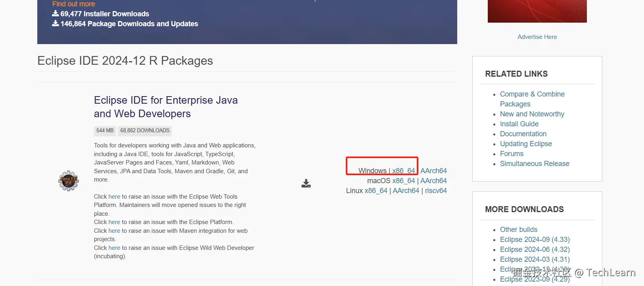Click the download icon beside Installer Downloads count
Image resolution: width=644 pixels, height=286 pixels.
56,14
